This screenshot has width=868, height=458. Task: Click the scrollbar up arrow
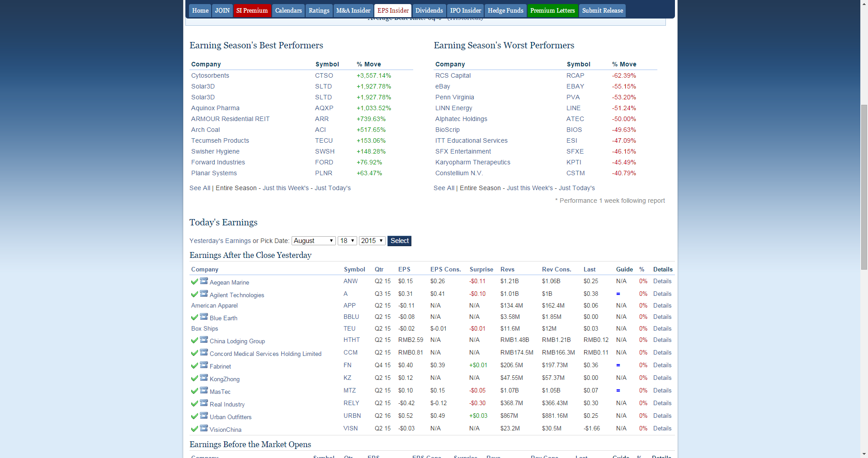(864, 4)
